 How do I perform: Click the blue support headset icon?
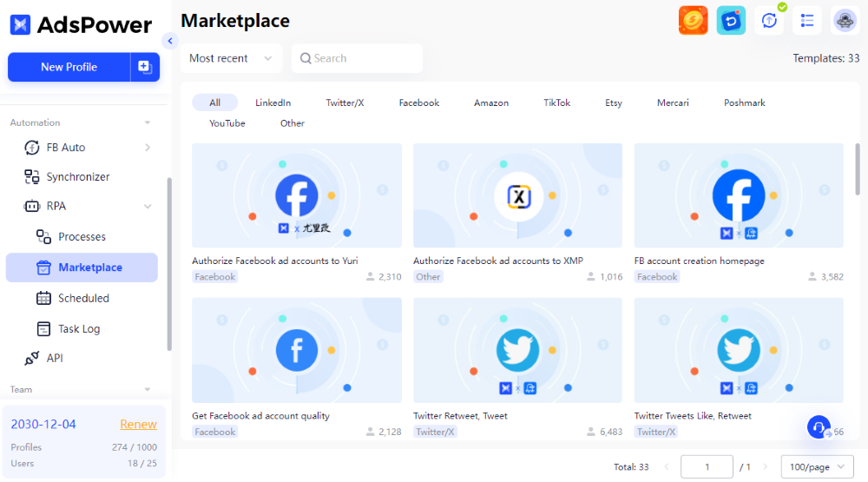coord(819,427)
